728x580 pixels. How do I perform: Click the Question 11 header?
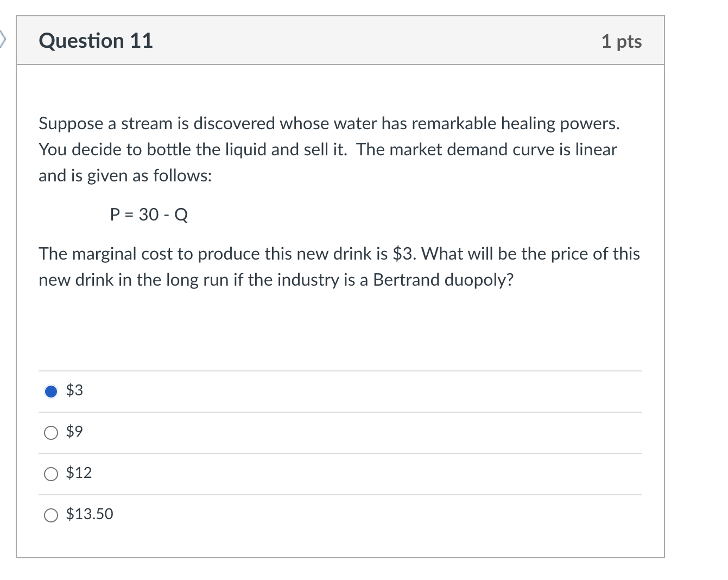point(96,40)
